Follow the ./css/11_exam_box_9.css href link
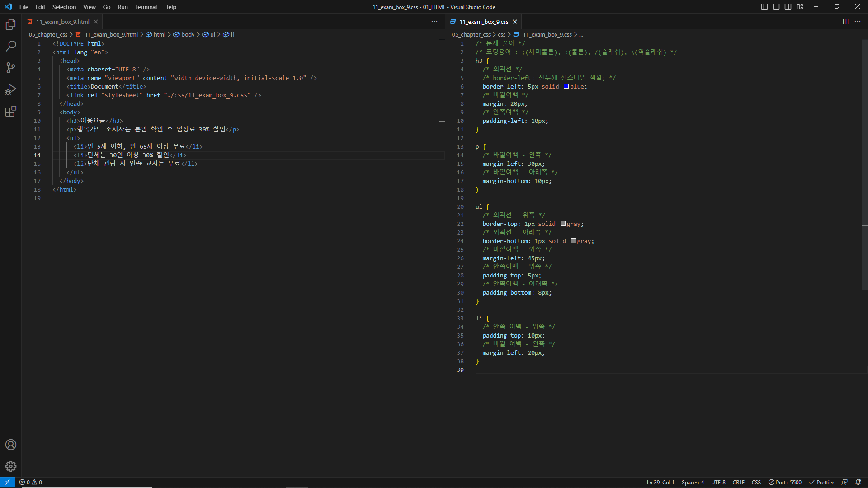Image resolution: width=868 pixels, height=488 pixels. (x=208, y=95)
